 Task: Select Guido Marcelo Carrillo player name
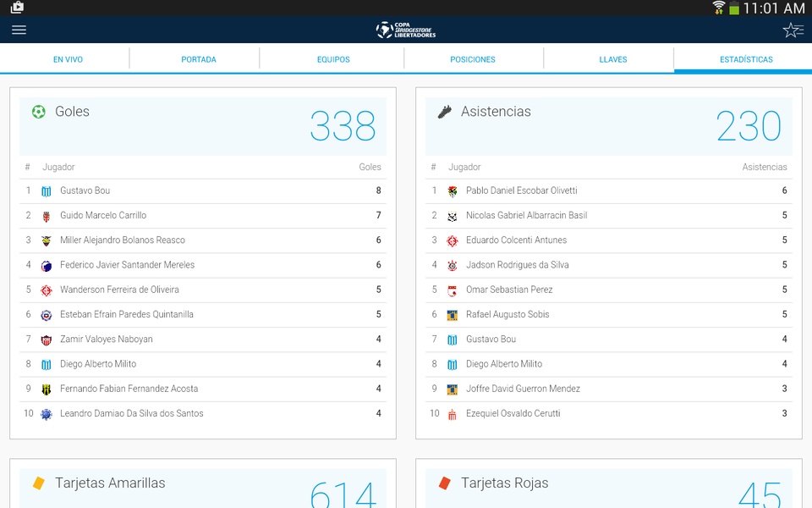[x=103, y=215]
